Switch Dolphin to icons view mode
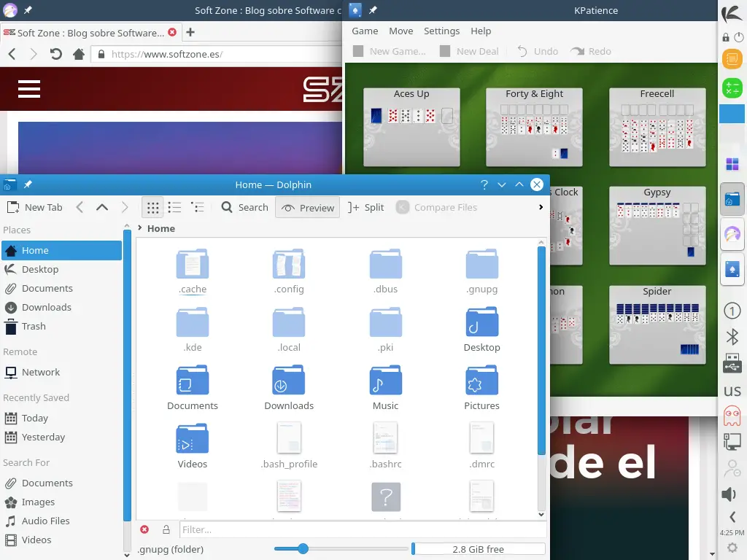 (x=152, y=208)
